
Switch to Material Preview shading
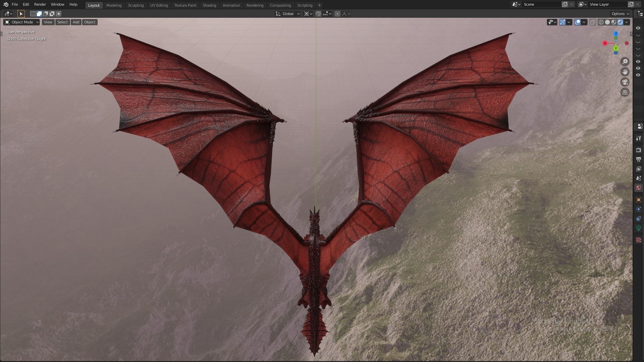point(614,22)
